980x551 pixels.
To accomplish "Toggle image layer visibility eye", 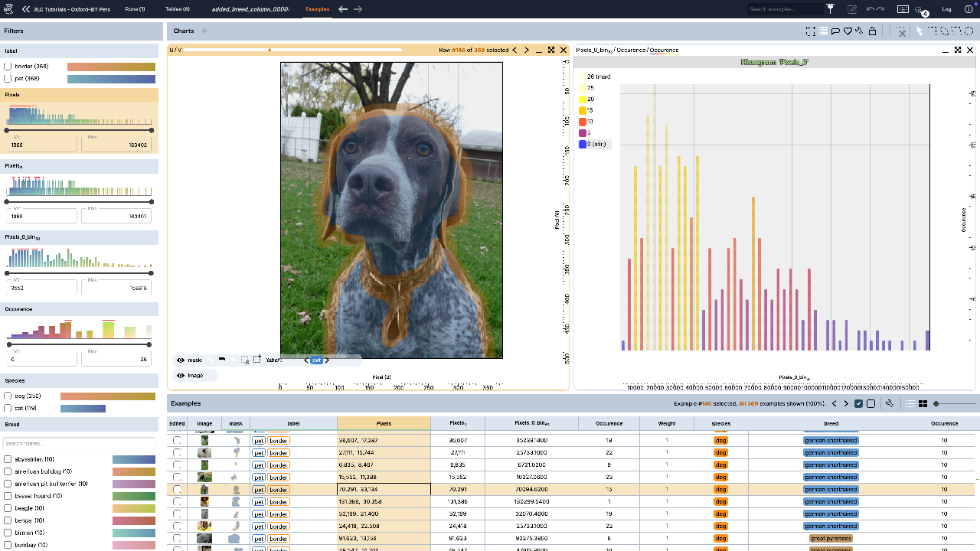I will click(x=181, y=376).
